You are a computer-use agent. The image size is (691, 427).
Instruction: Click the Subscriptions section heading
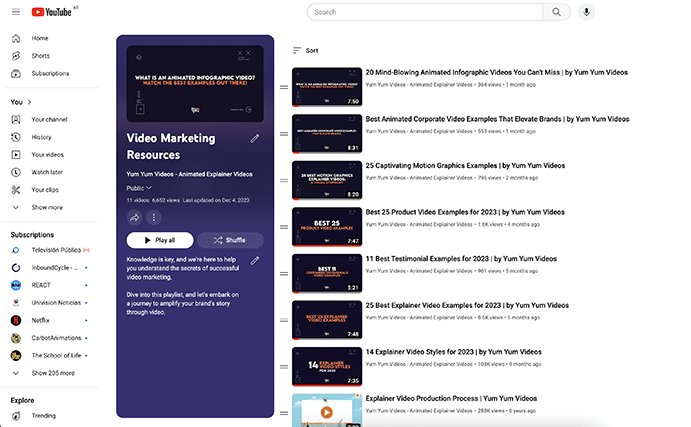(x=32, y=235)
